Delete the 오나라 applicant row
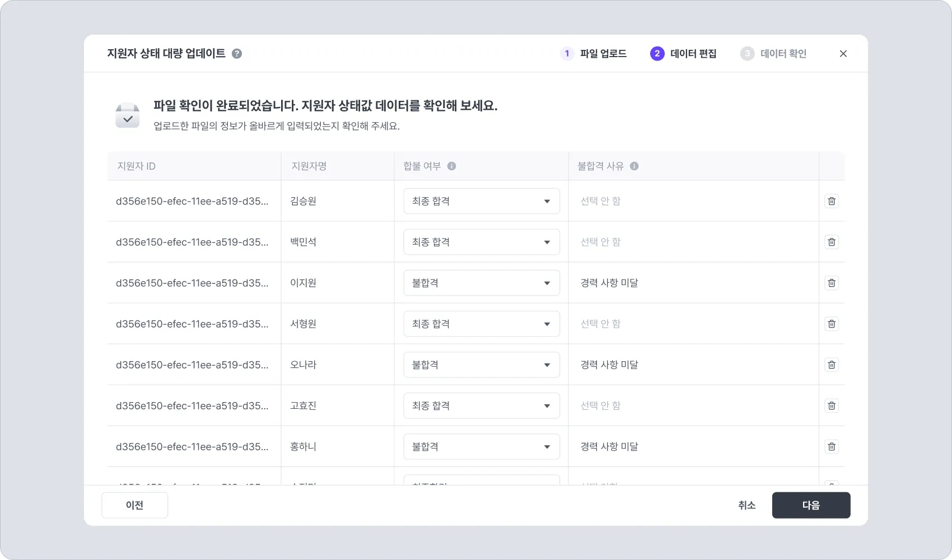Screen dimensions: 952x560 (x=832, y=365)
